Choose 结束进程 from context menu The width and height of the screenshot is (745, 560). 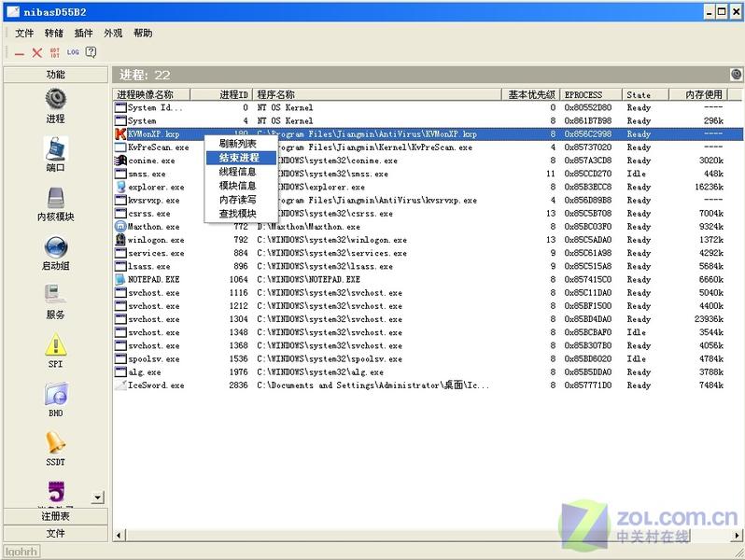241,158
